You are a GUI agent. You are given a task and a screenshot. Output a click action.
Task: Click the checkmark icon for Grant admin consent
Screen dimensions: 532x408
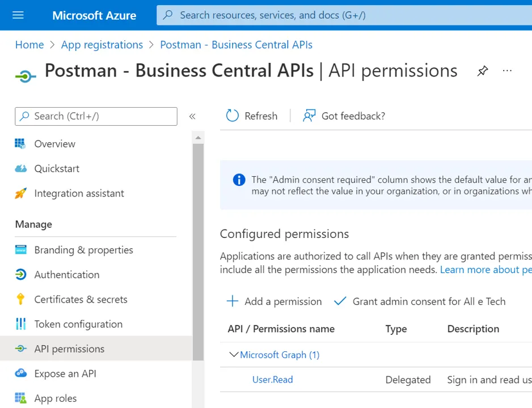pos(340,301)
